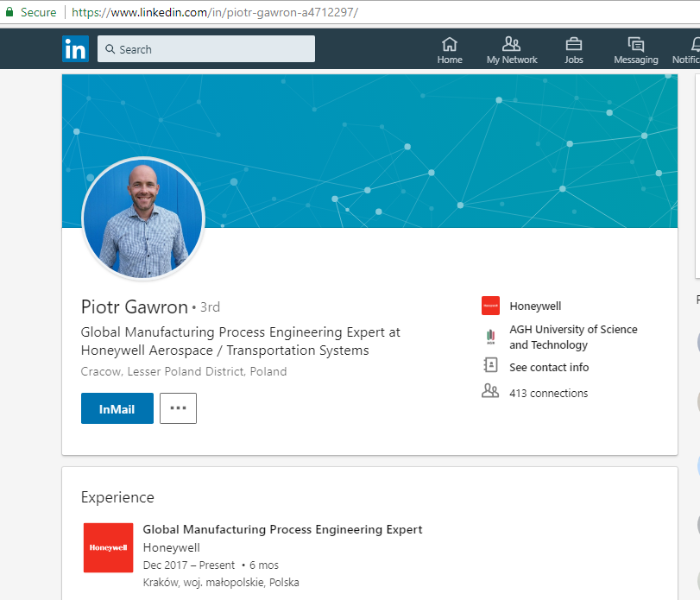
Task: Open Piotr Gawron's profile photo
Action: pos(143,218)
